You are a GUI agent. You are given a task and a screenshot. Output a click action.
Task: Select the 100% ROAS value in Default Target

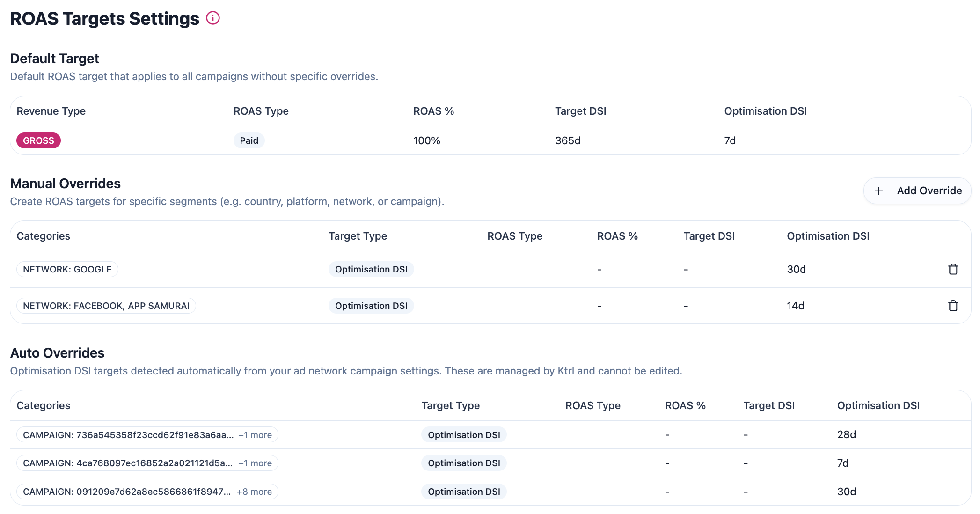tap(427, 140)
